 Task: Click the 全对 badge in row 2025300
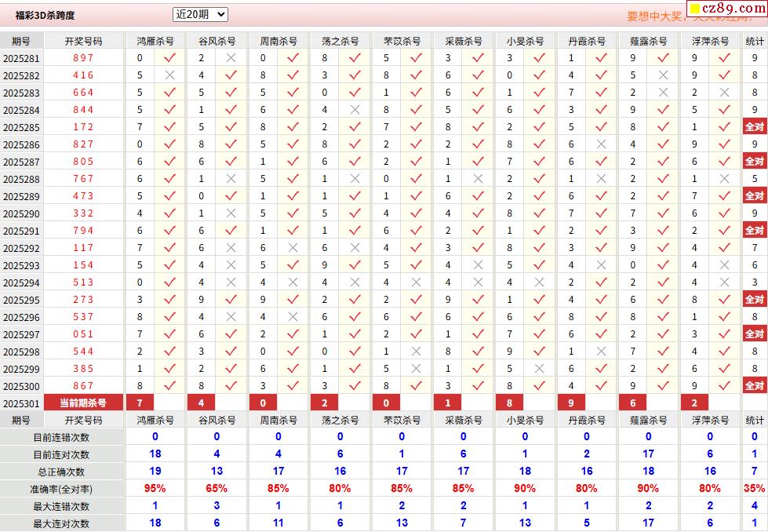click(755, 385)
